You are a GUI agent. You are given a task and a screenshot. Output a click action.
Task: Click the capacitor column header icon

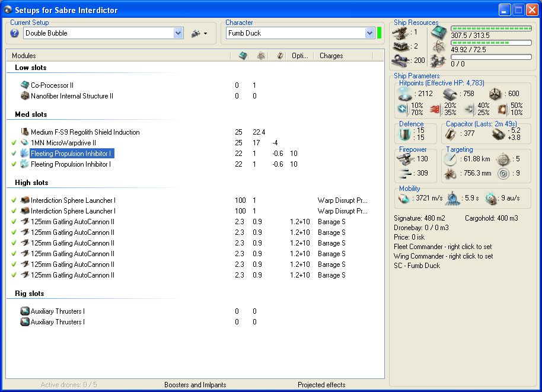pyautogui.click(x=280, y=56)
